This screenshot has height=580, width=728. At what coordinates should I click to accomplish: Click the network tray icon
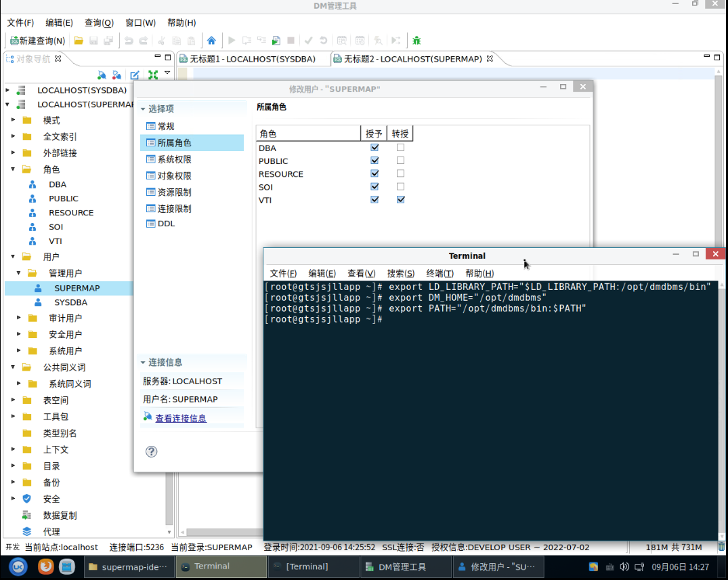pos(639,567)
